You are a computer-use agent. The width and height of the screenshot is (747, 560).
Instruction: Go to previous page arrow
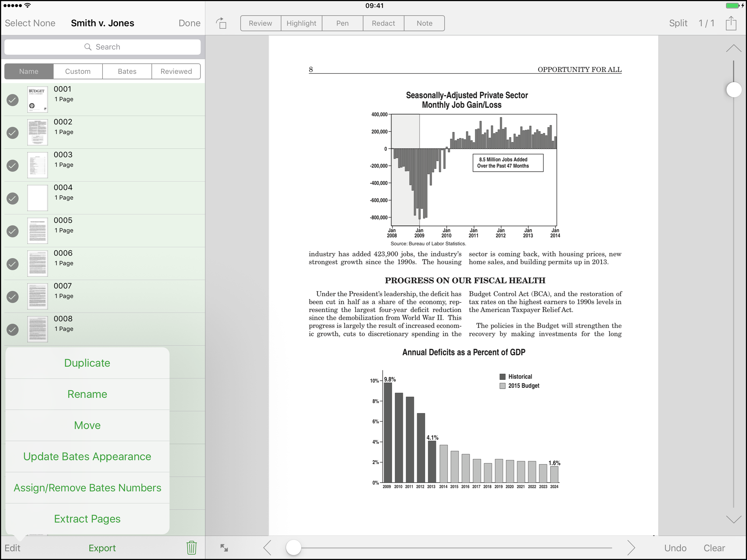point(267,547)
